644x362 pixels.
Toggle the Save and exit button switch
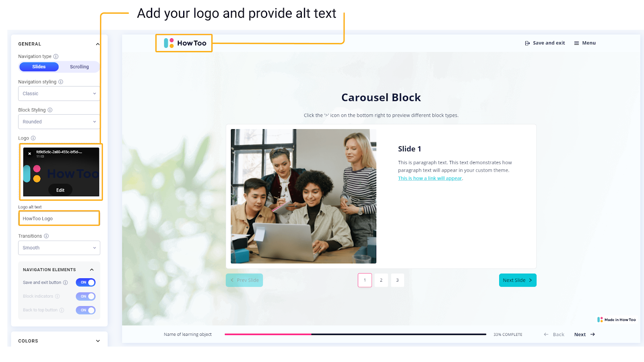(86, 282)
